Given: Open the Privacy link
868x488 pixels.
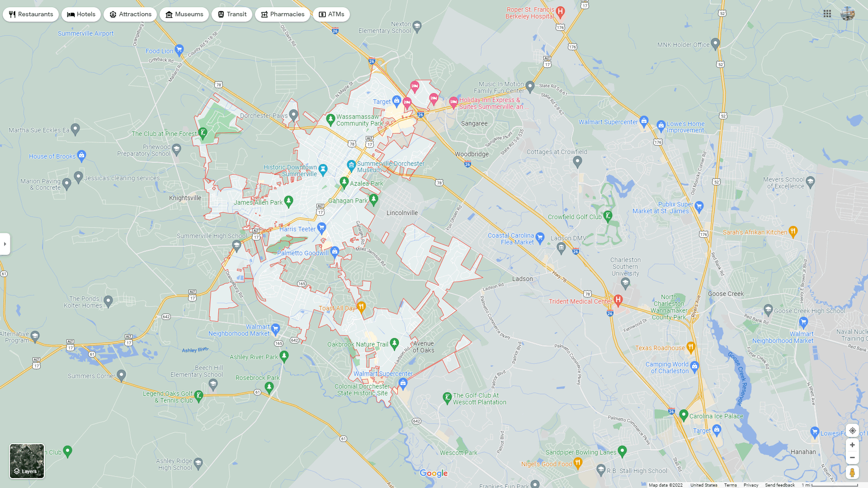Looking at the screenshot, I should pyautogui.click(x=751, y=485).
